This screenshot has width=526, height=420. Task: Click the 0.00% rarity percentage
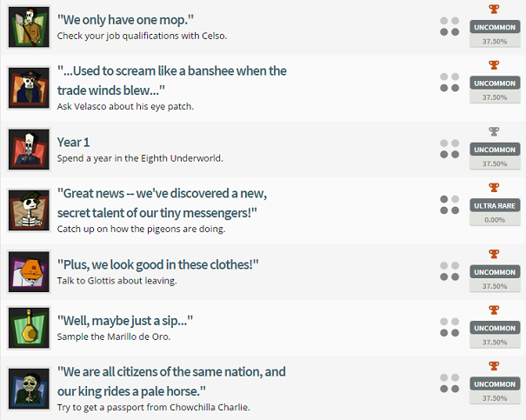(495, 220)
